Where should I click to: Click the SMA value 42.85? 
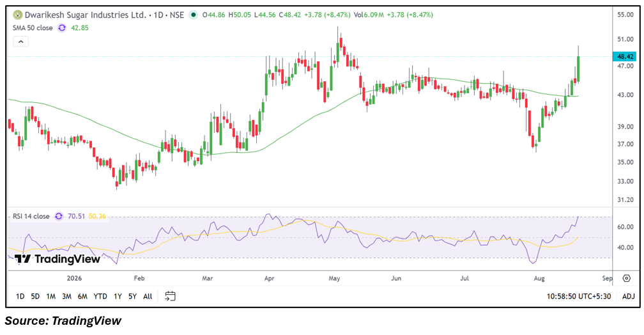80,28
